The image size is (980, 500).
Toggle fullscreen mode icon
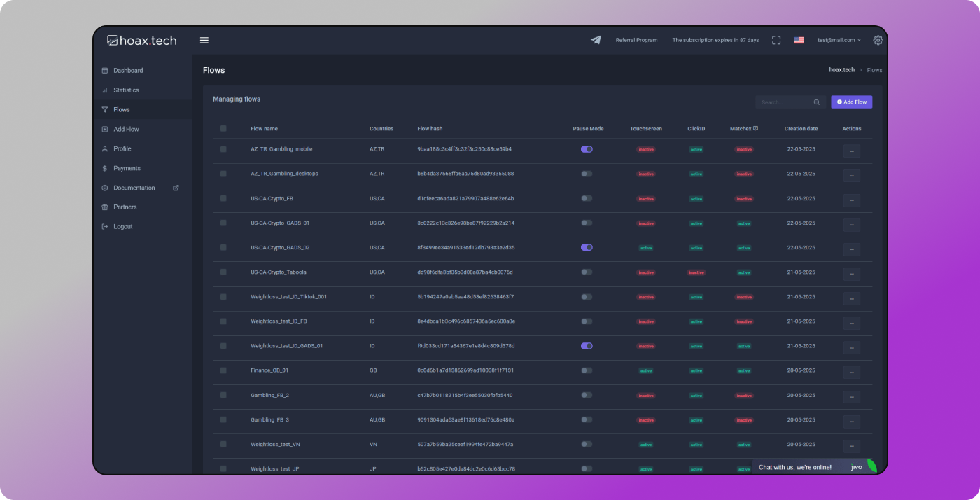pos(776,40)
